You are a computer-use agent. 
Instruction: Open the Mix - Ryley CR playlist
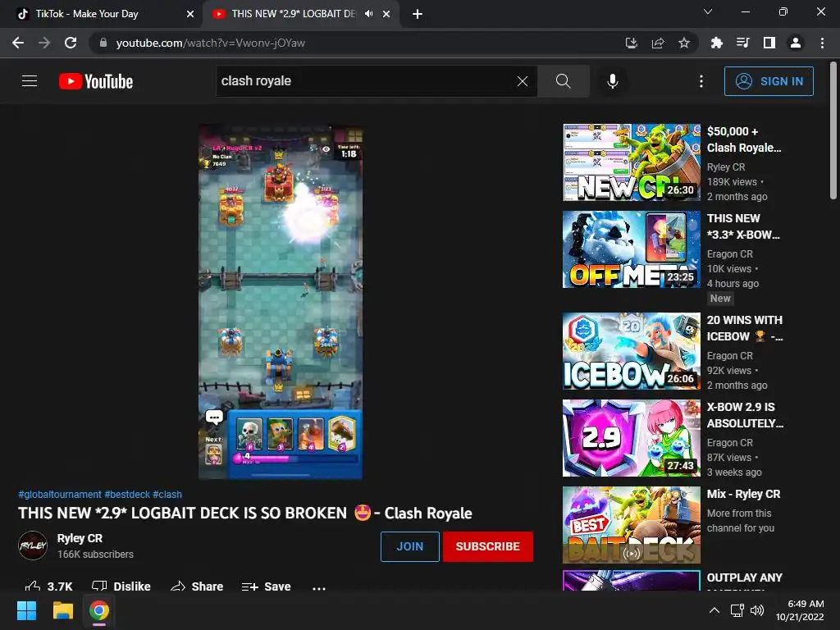743,494
